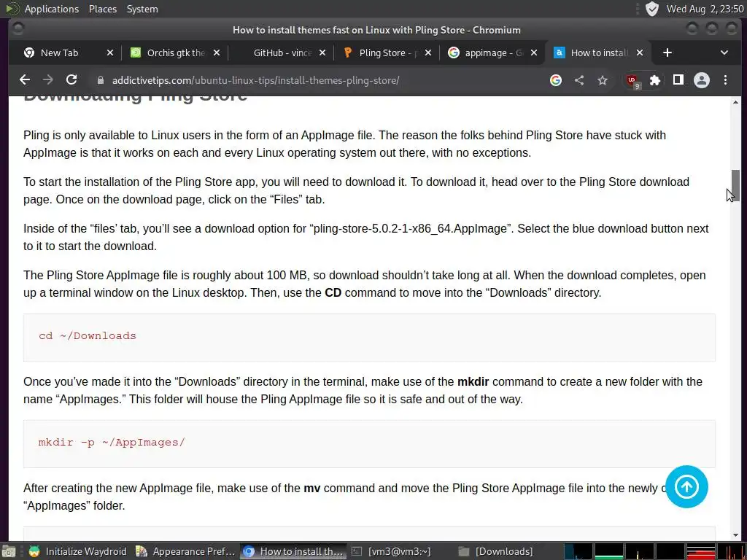Click the bold mv command word
Screen dimensions: 747x560
click(x=312, y=489)
